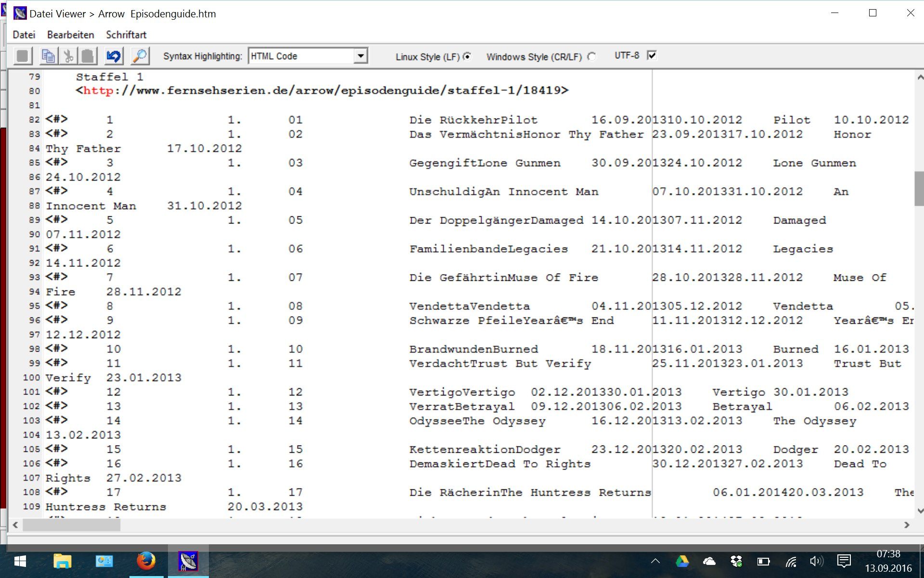
Task: Click 'FamilienbandeLegacies' text
Action: coord(488,249)
